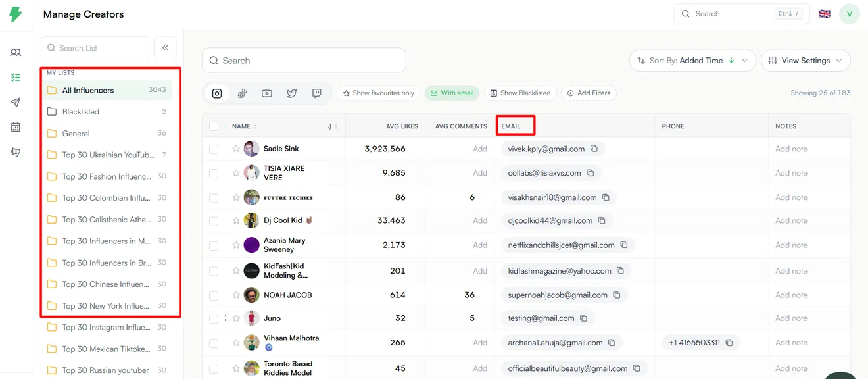Viewport: 868px width, 379px height.
Task: Tick the select-all checkbox in table header
Action: coord(214,126)
